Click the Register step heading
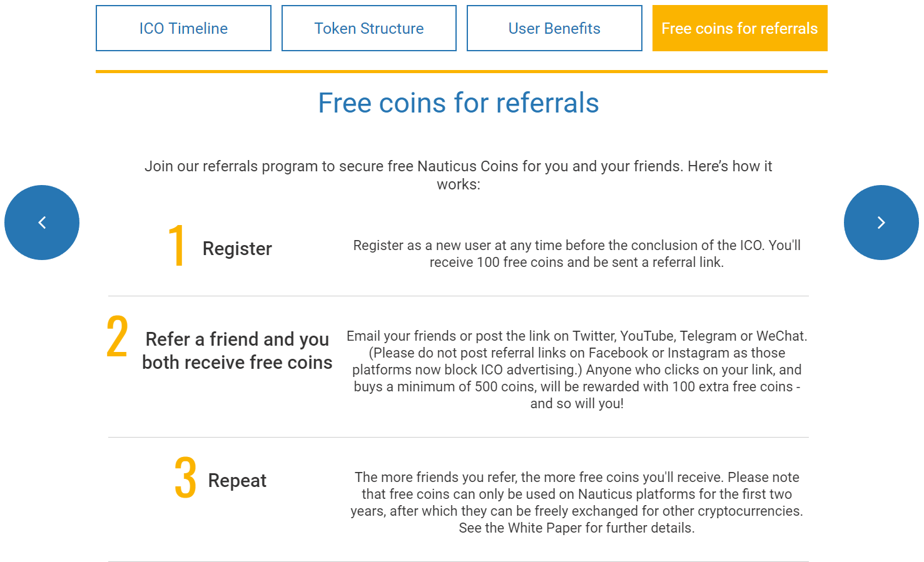Viewport: 924px width, 562px height. click(237, 249)
